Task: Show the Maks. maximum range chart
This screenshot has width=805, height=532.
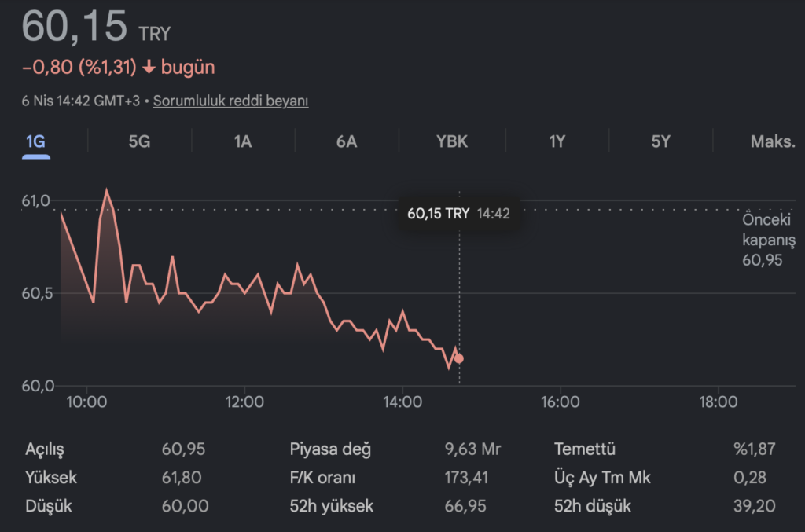Action: [773, 141]
